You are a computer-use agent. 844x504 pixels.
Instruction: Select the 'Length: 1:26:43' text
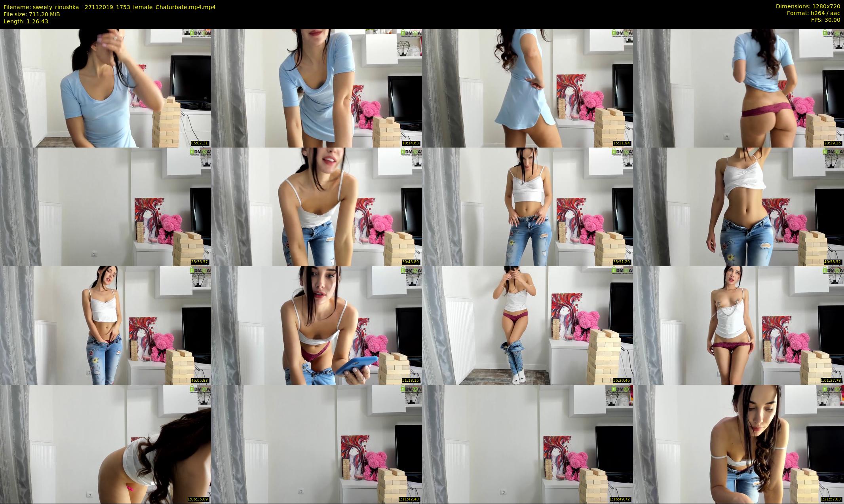coord(26,21)
